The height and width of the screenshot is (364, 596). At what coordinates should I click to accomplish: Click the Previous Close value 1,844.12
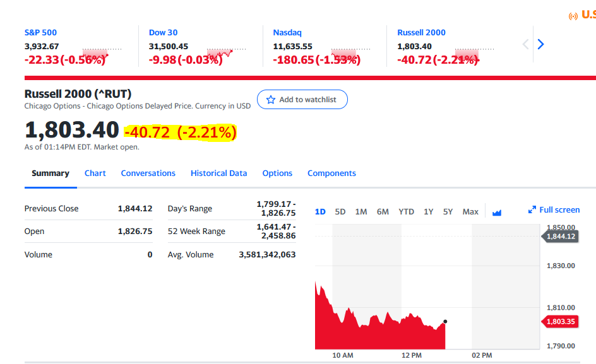135,209
